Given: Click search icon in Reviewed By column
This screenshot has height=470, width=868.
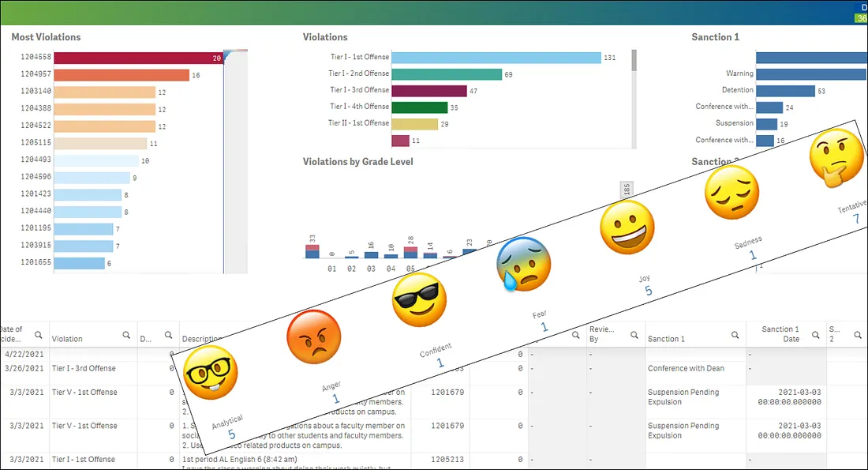Looking at the screenshot, I should (634, 335).
